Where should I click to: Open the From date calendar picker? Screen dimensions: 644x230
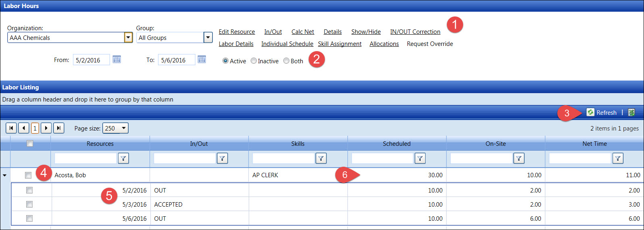116,60
